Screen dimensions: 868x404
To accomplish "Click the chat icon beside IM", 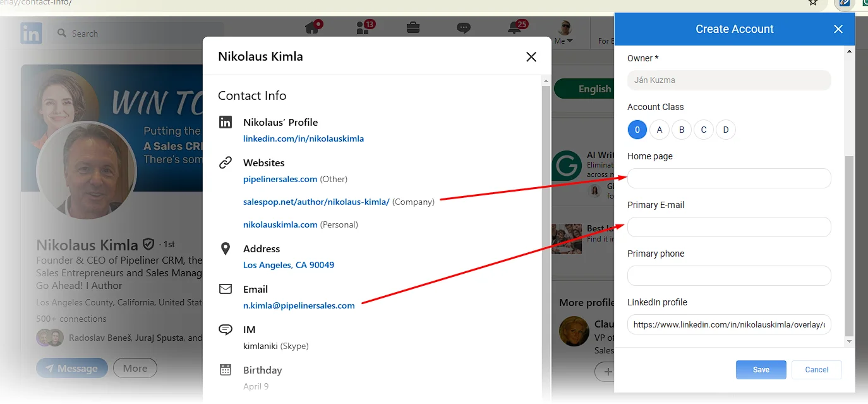I will click(226, 329).
